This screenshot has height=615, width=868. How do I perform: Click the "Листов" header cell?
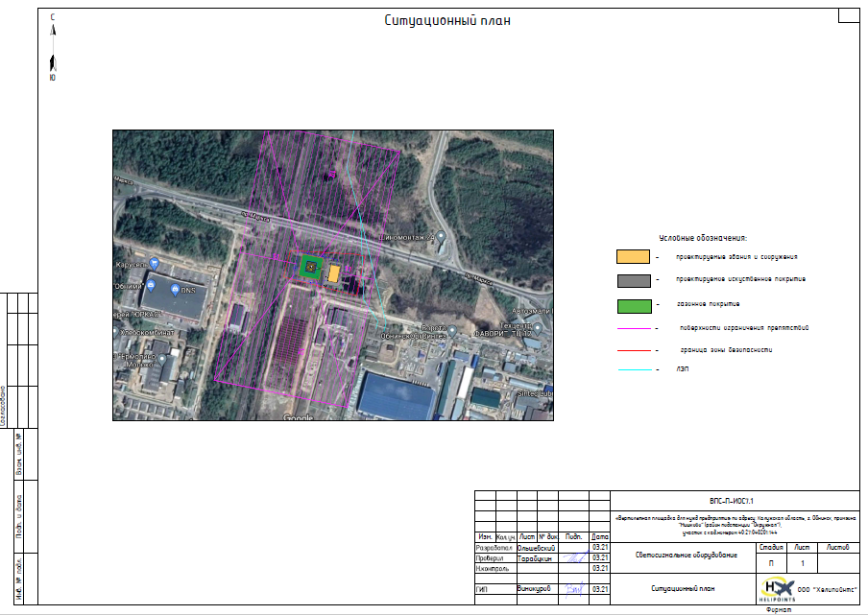click(837, 548)
